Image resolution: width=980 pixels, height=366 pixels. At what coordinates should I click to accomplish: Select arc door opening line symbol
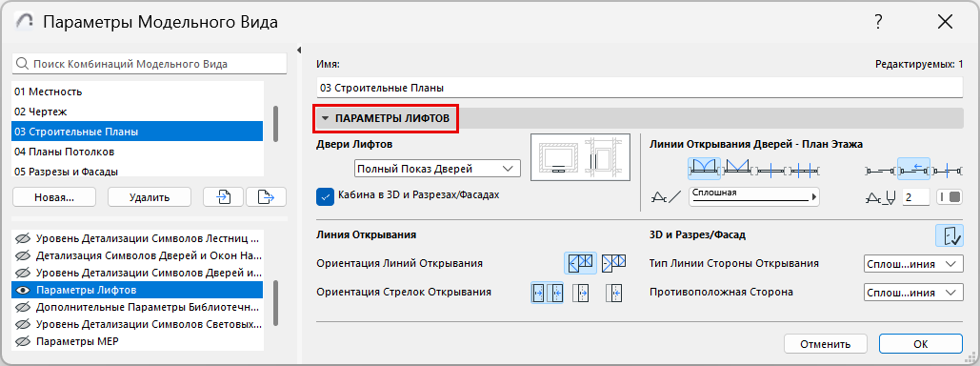705,169
